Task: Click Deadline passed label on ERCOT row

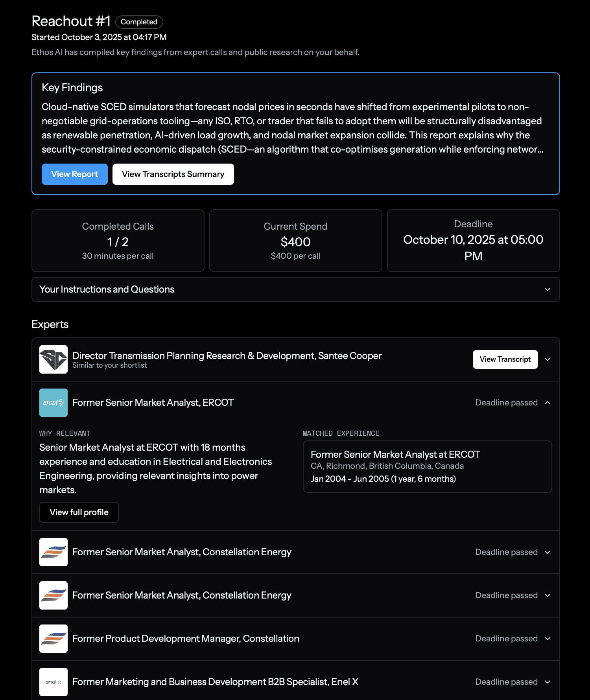Action: [x=506, y=403]
